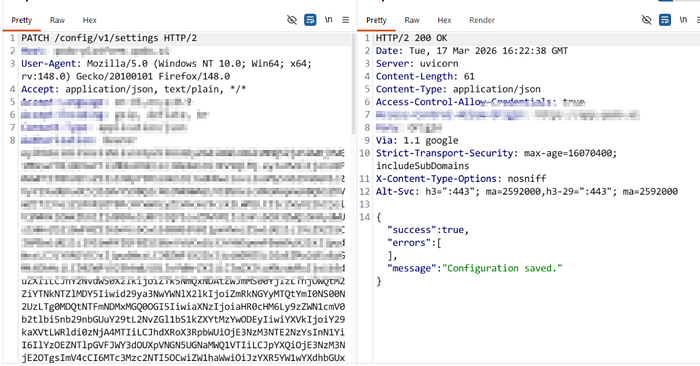Click token line starting I6IlYzOEZNTlpGVF
Image resolution: width=700 pixels, height=366 pixels.
(x=183, y=345)
